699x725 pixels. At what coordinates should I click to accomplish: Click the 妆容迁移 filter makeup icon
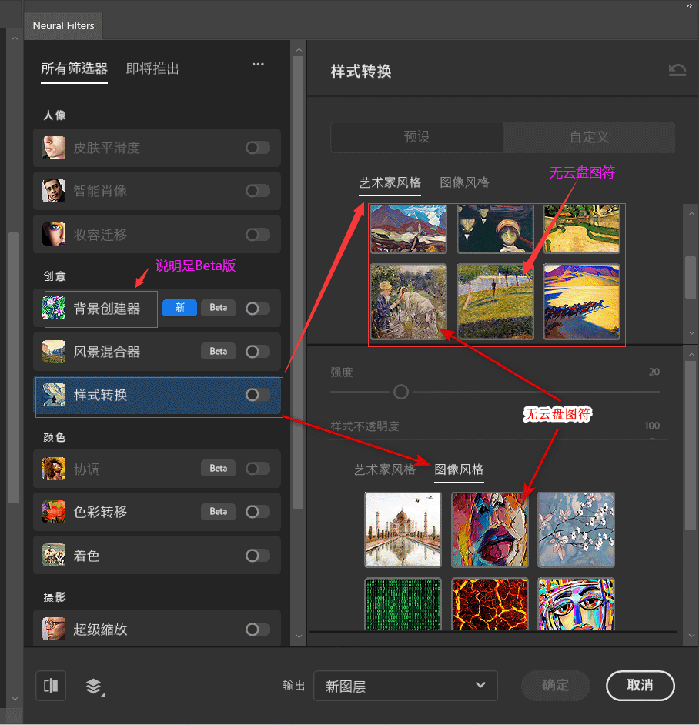[x=54, y=234]
